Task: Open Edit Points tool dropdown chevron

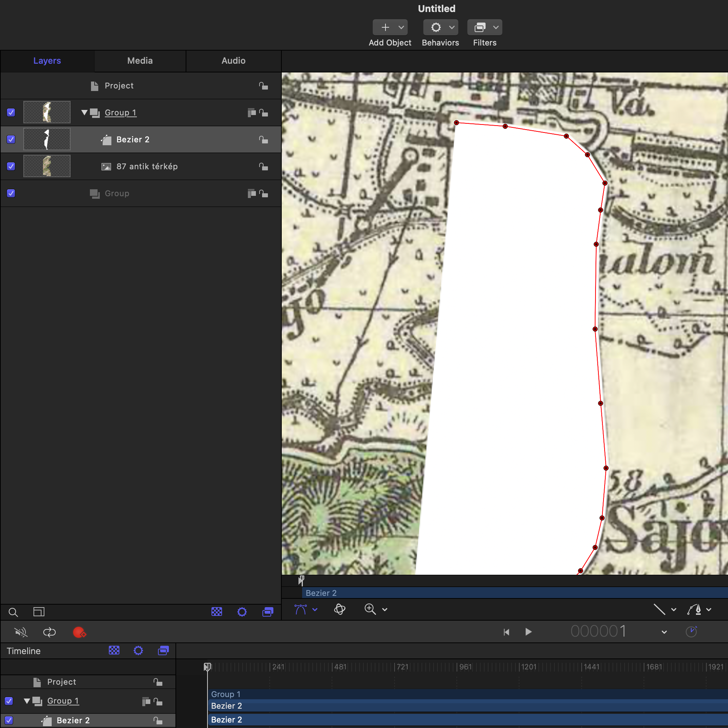Action: point(315,610)
